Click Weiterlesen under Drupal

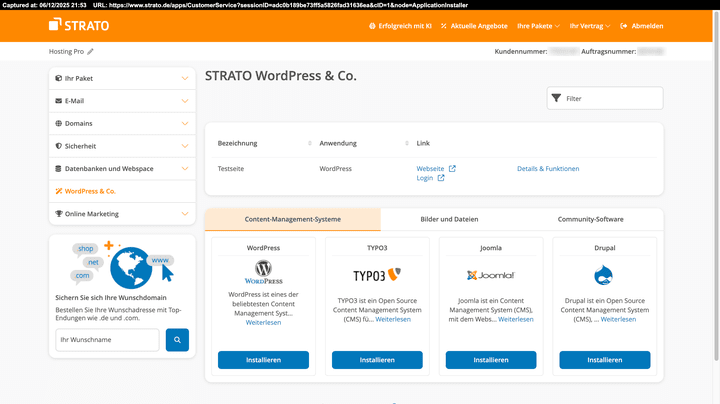(x=618, y=319)
